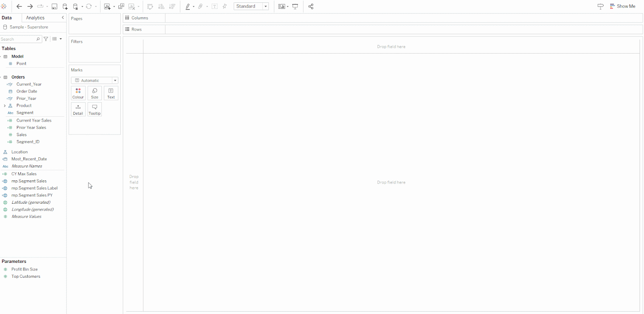
Task: Select the Location field
Action: [x=19, y=152]
